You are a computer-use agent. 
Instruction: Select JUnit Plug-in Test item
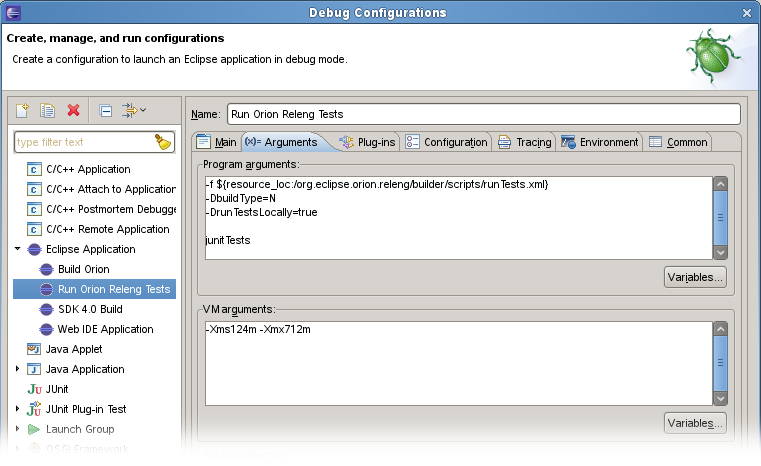pos(77,409)
